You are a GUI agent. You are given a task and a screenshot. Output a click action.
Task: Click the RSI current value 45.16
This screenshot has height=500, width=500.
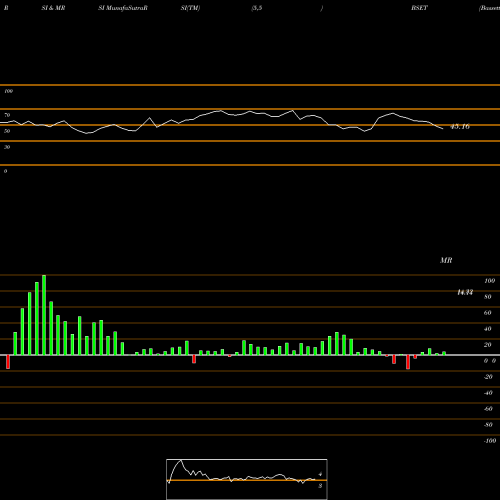(x=460, y=126)
